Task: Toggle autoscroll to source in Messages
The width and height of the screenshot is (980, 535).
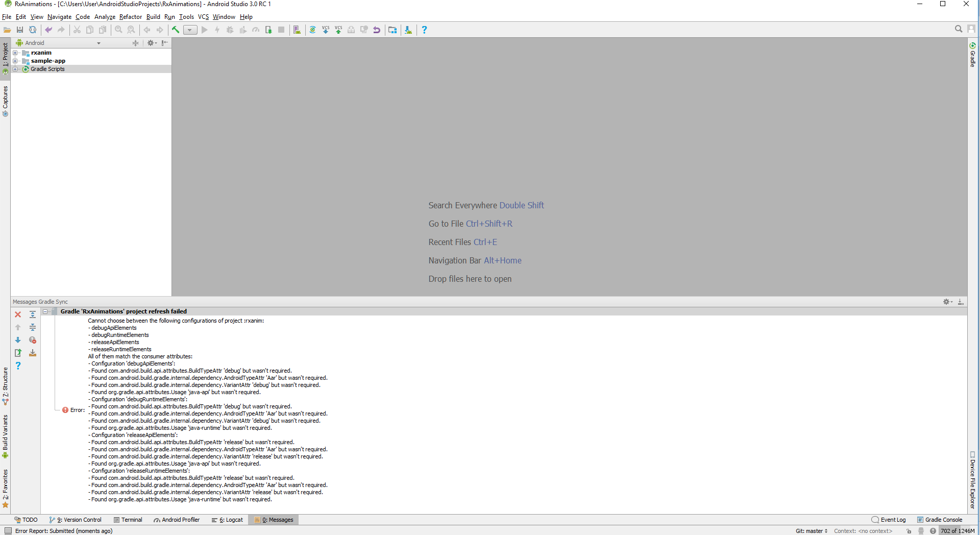Action: tap(33, 353)
